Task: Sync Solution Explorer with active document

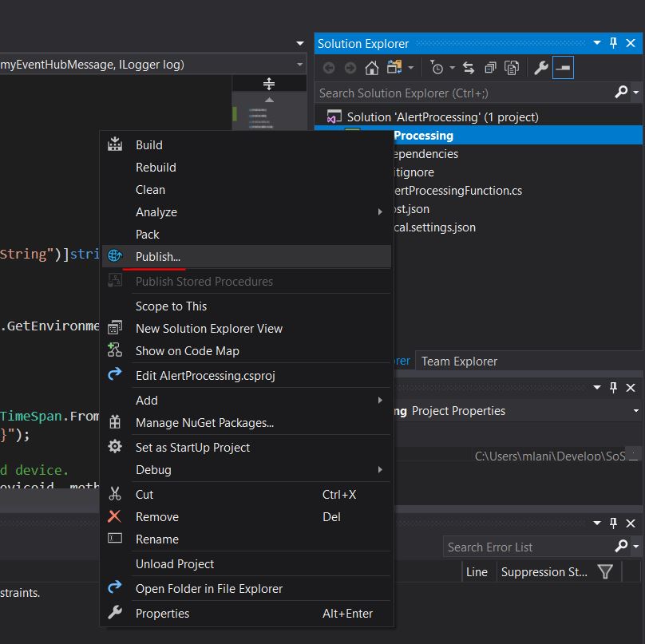Action: coord(469,68)
